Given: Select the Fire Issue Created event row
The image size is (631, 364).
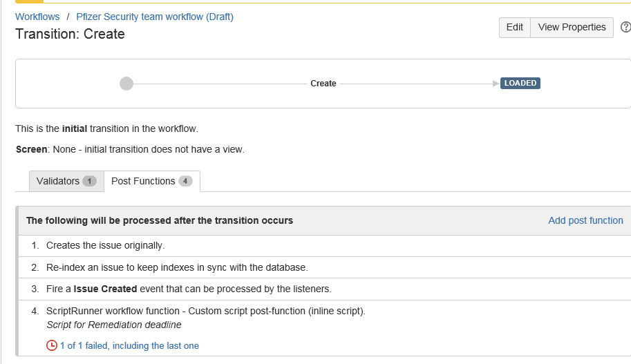Looking at the screenshot, I should (189, 289).
